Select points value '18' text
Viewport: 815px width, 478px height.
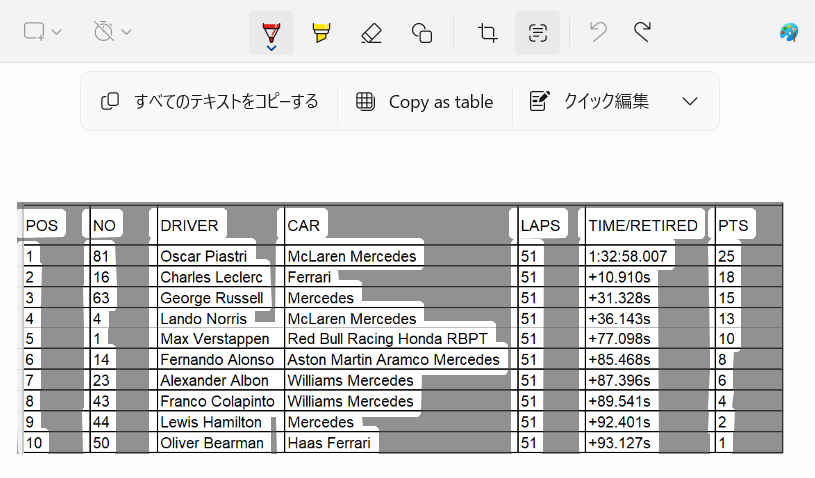[726, 277]
